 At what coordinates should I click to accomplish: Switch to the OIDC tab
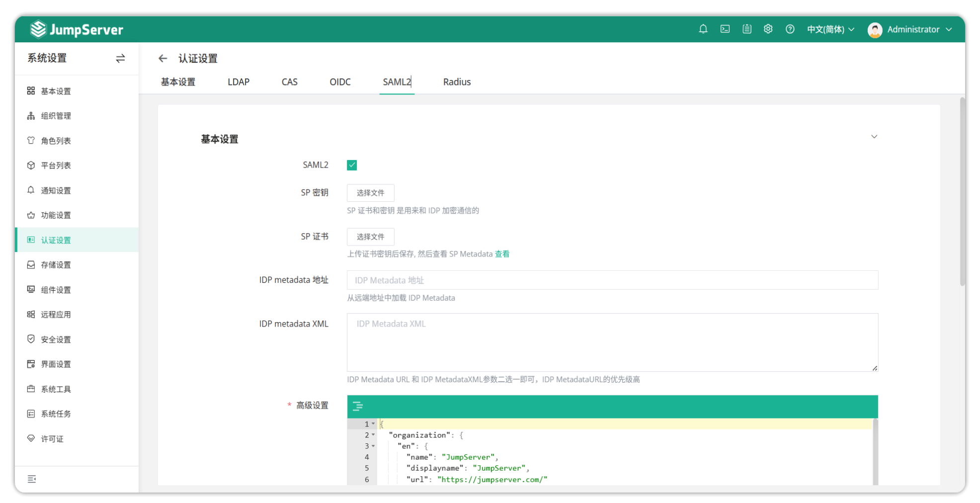coord(340,82)
